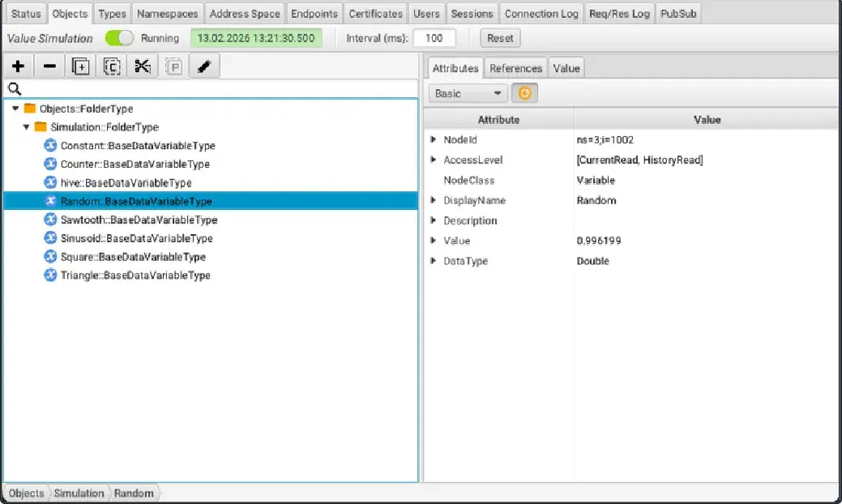Viewport: 842px width, 504px height.
Task: Click the simulation timestamp display
Action: 256,38
